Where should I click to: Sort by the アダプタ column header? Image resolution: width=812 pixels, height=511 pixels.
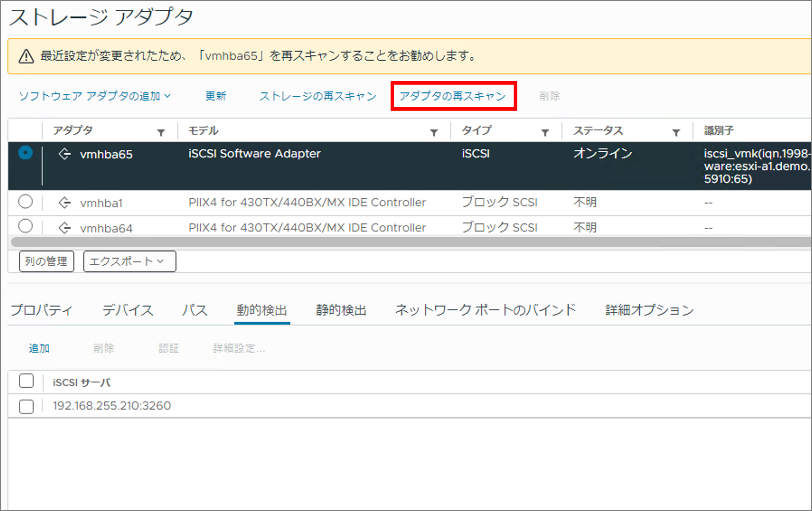click(x=73, y=131)
